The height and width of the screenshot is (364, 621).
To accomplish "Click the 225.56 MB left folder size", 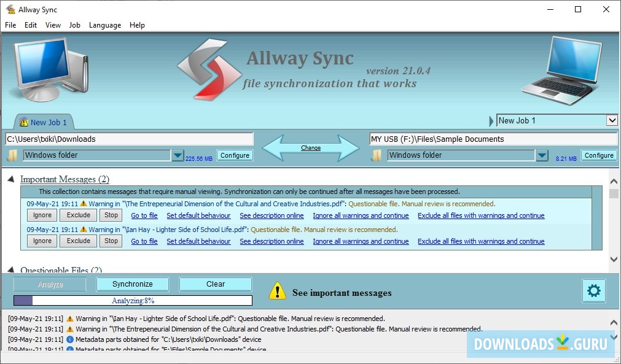I will [199, 158].
